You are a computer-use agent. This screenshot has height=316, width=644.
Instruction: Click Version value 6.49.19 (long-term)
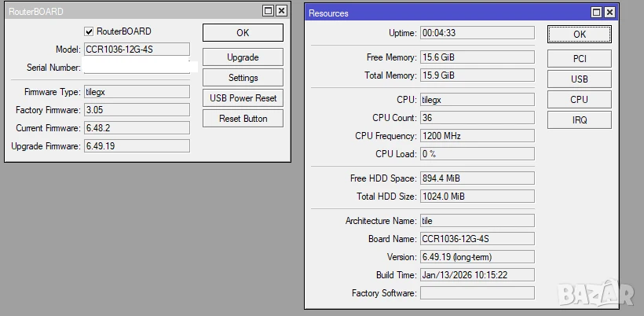[478, 257]
